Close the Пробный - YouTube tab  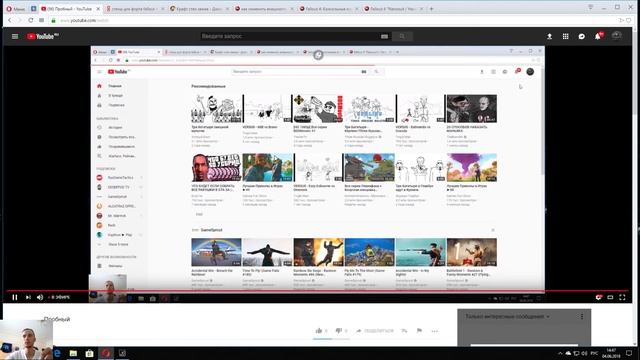coord(98,9)
